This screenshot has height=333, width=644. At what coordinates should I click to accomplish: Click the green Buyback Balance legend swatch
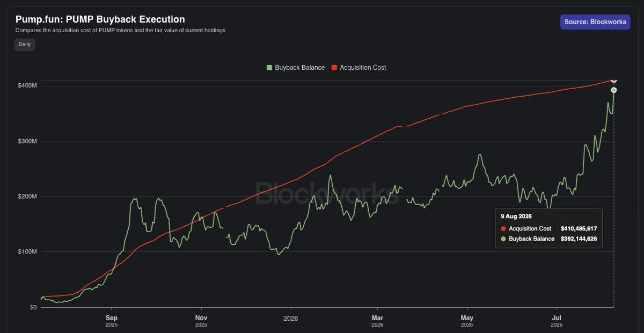click(x=269, y=68)
